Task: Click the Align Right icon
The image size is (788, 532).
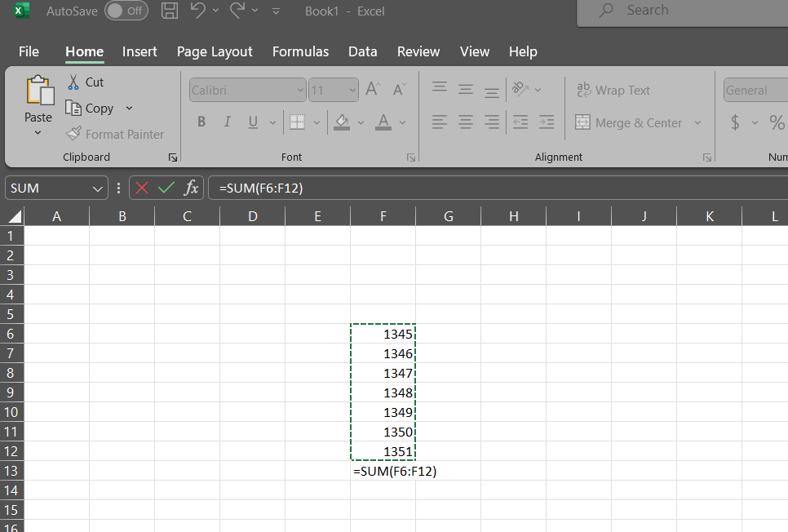Action: (492, 122)
